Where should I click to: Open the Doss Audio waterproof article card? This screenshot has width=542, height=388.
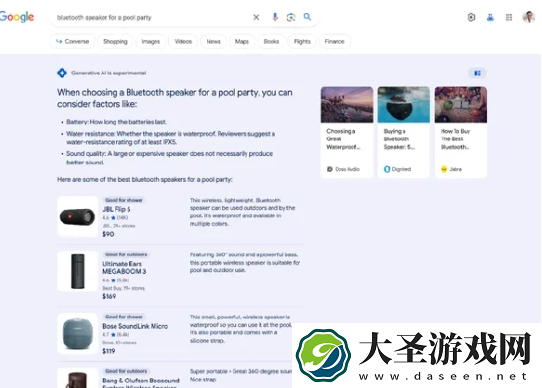347,132
